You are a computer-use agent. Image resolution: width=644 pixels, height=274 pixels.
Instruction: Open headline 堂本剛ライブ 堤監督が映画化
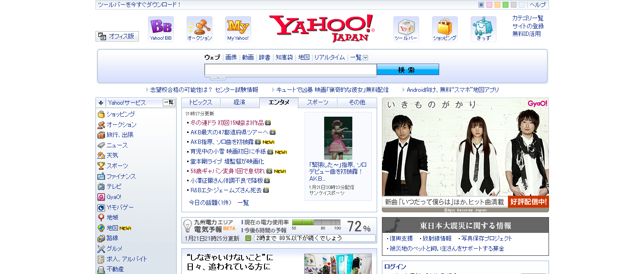tap(227, 161)
